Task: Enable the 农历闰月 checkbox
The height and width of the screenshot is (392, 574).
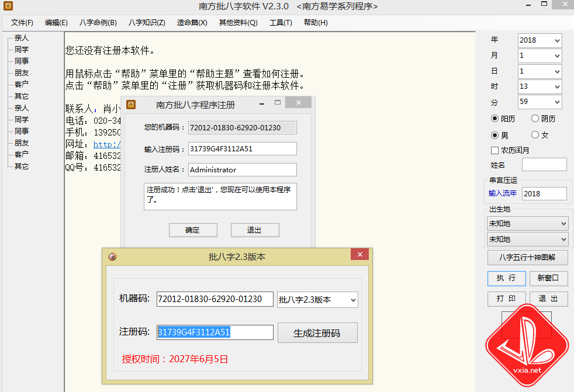Action: click(x=495, y=150)
